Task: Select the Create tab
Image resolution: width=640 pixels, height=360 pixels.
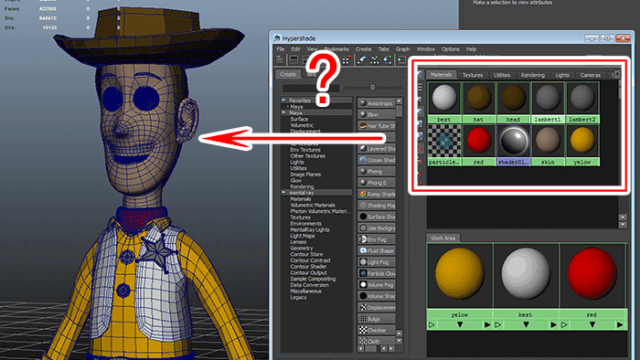Action: pos(288,74)
